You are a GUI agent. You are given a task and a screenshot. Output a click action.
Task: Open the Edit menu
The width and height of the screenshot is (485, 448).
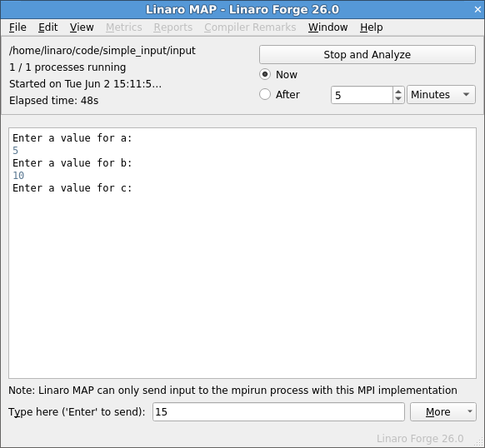pyautogui.click(x=48, y=27)
